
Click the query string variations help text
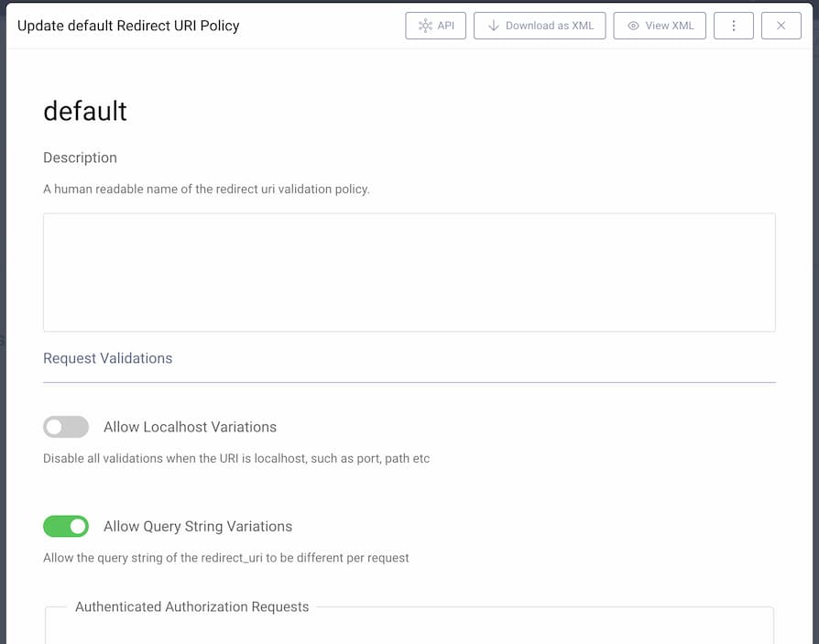[226, 557]
